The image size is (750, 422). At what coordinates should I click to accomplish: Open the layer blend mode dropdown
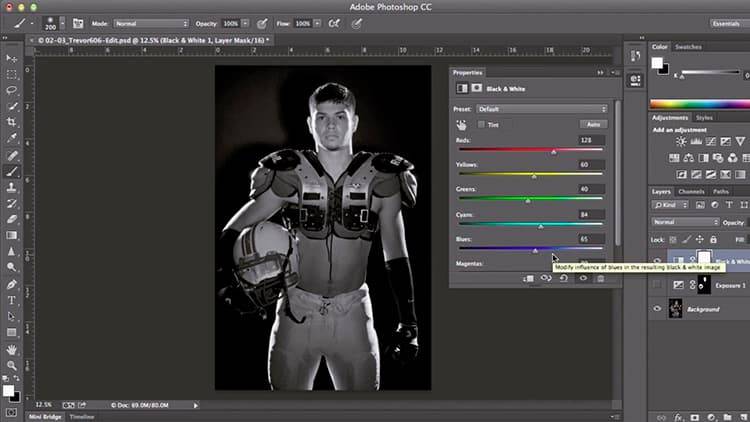[x=685, y=222]
